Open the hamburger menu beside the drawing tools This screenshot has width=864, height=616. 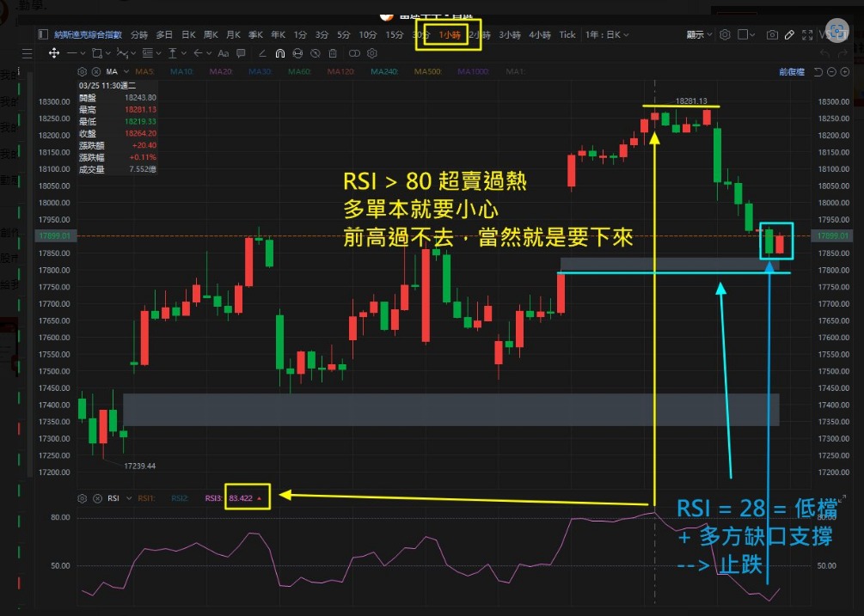click(27, 53)
